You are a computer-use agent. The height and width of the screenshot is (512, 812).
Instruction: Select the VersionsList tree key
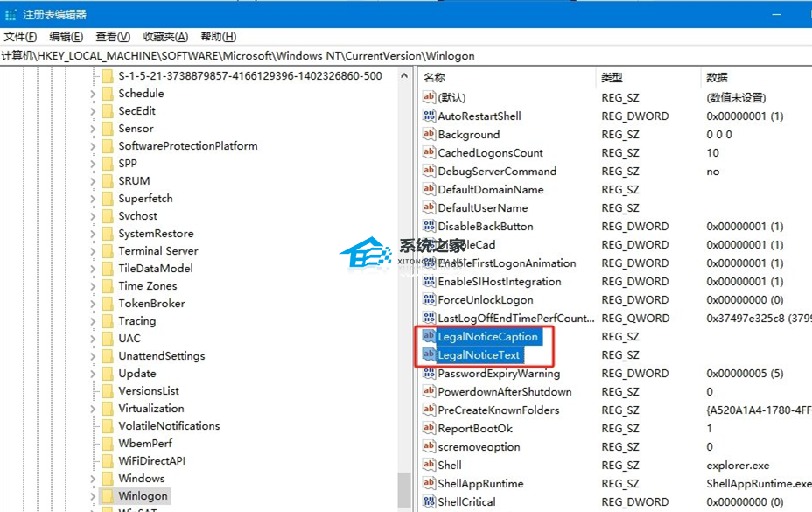point(149,391)
